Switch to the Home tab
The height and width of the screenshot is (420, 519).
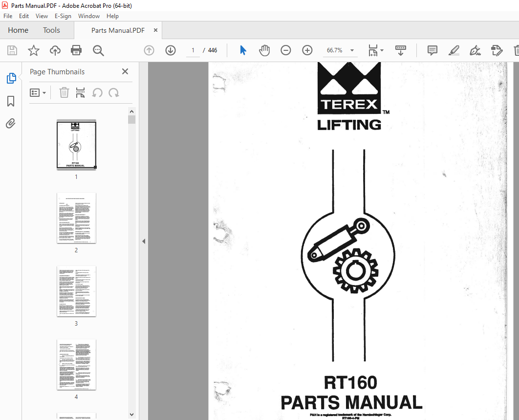pos(18,30)
